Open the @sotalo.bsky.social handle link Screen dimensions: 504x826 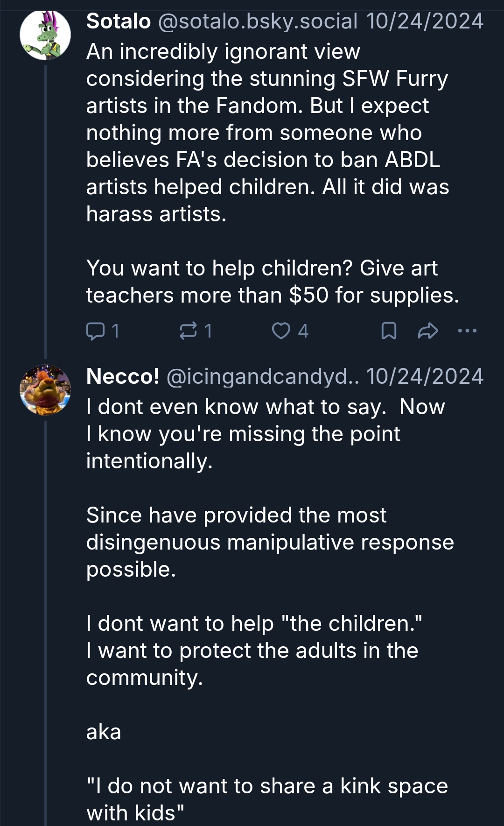[258, 21]
